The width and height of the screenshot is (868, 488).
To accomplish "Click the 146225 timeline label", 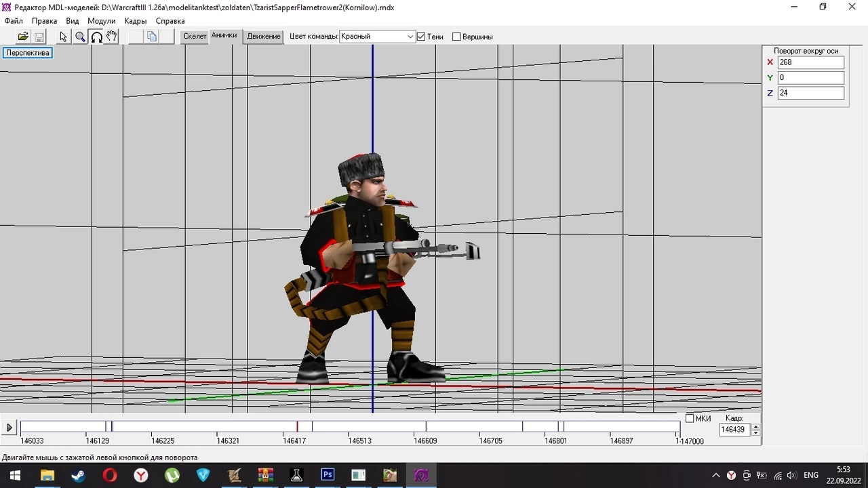I will (x=163, y=441).
